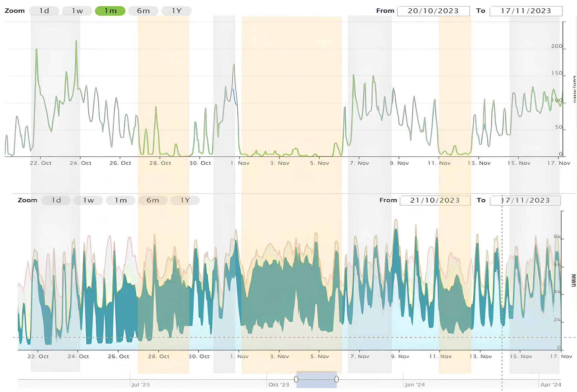Click 1. Nov label on top chart axis
Viewport: 577px width, 392px height.
(240, 163)
